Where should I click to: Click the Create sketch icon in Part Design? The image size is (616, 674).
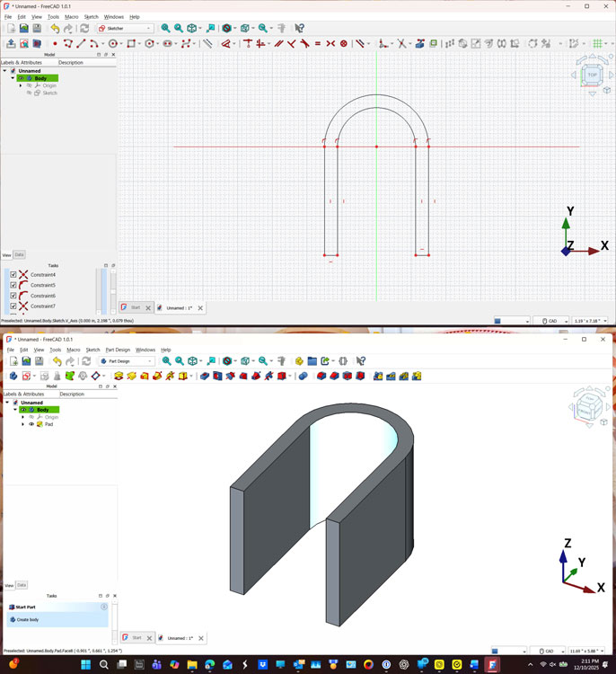point(27,376)
